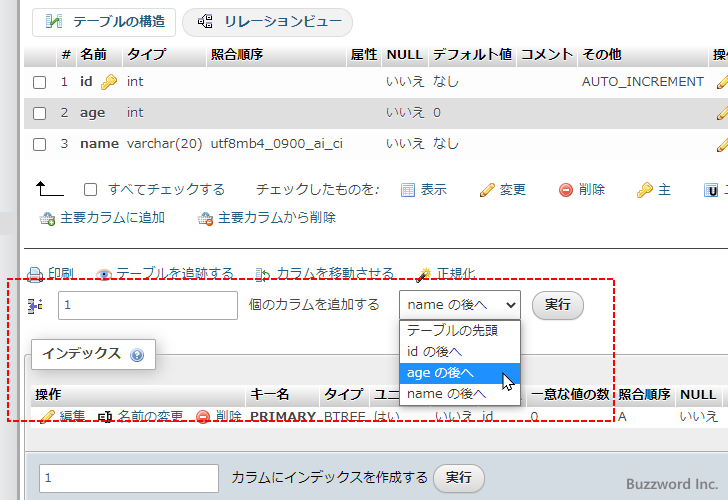Select the 'テーブルの先頭' option in the list
Screen dimensions: 728x500
point(451,330)
